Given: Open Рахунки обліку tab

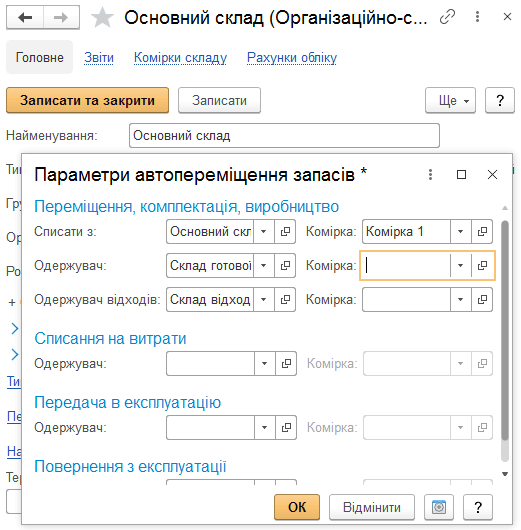Looking at the screenshot, I should (292, 58).
